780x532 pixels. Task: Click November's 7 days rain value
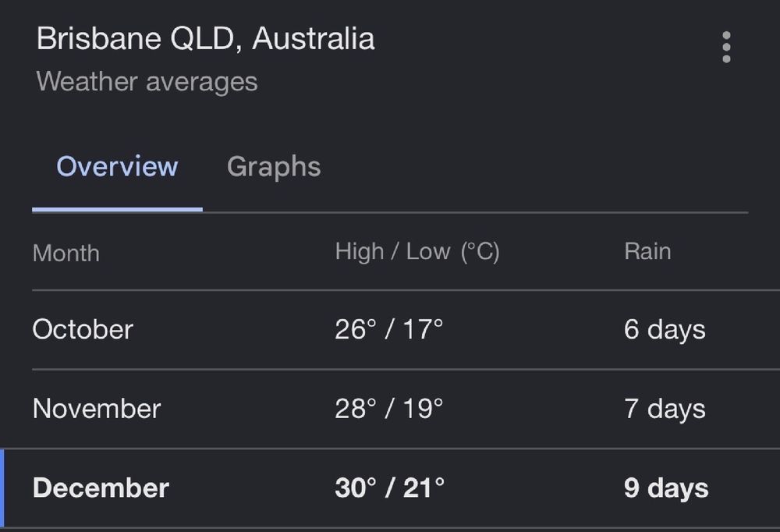coord(665,409)
